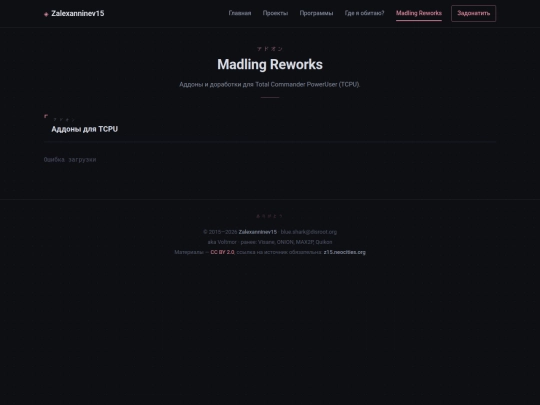Open the Программы nav item
The height and width of the screenshot is (405, 540).
point(316,13)
